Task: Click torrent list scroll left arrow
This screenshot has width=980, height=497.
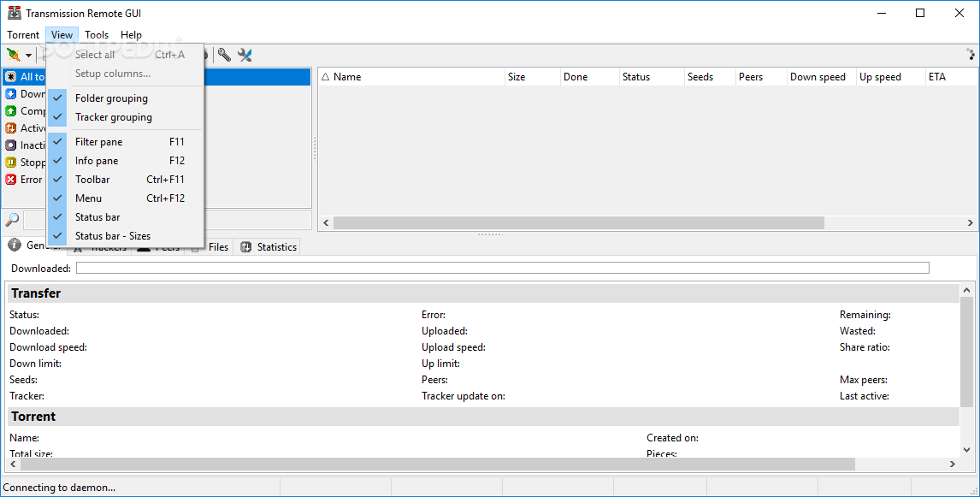Action: (x=326, y=222)
